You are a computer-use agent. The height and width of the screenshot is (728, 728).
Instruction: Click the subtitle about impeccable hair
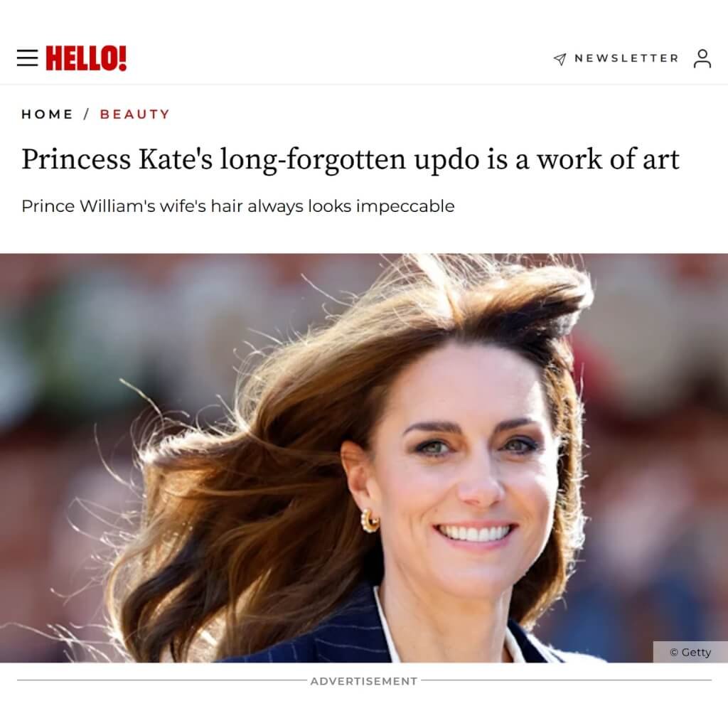pos(237,206)
